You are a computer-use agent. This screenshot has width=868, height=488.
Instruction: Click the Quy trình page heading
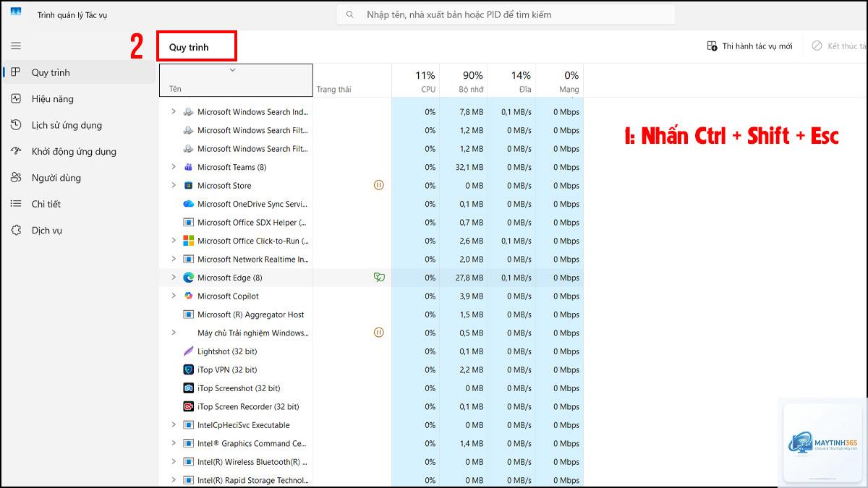coord(189,47)
